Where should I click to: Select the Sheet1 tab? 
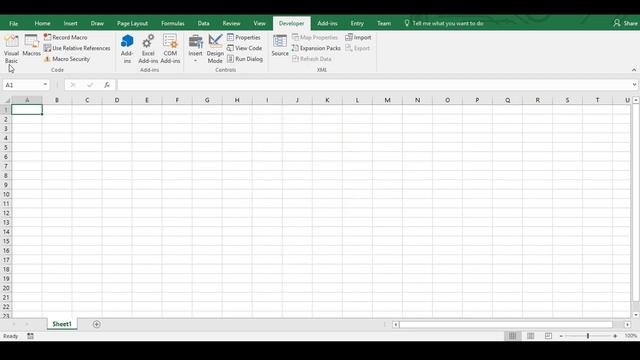click(x=62, y=324)
